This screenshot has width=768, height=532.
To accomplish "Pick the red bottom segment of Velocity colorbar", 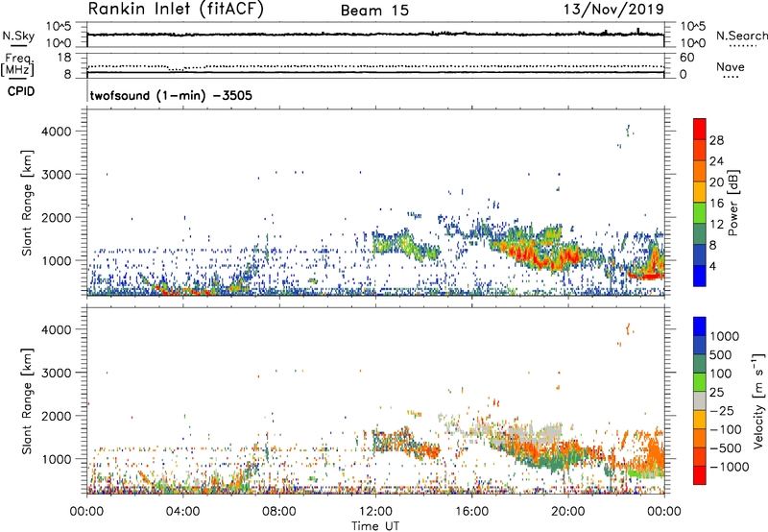I will [700, 475].
